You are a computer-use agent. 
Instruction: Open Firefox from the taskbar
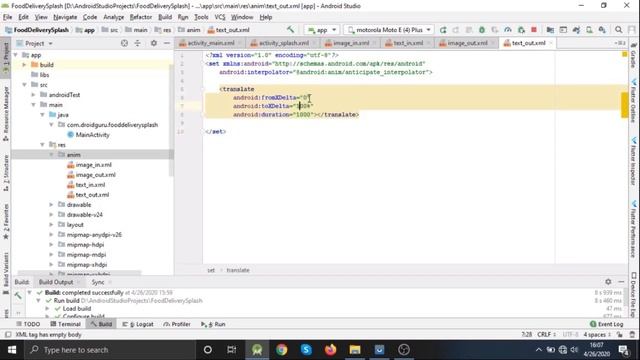[330, 350]
